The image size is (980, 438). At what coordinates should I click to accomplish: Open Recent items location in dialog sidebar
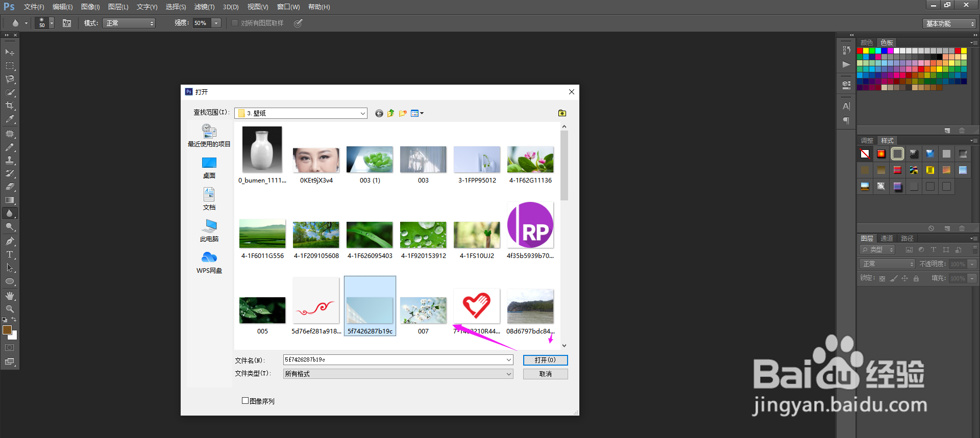click(209, 136)
